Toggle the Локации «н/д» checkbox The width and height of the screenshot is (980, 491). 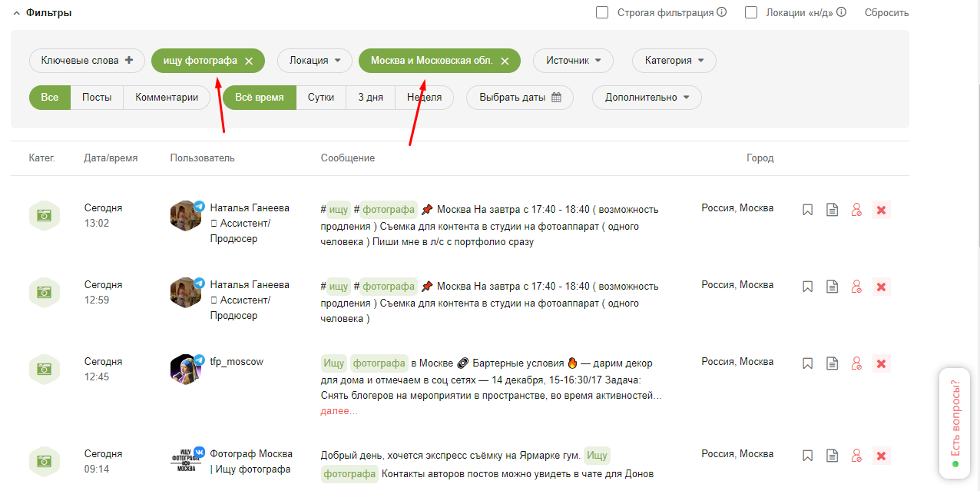[x=751, y=12]
